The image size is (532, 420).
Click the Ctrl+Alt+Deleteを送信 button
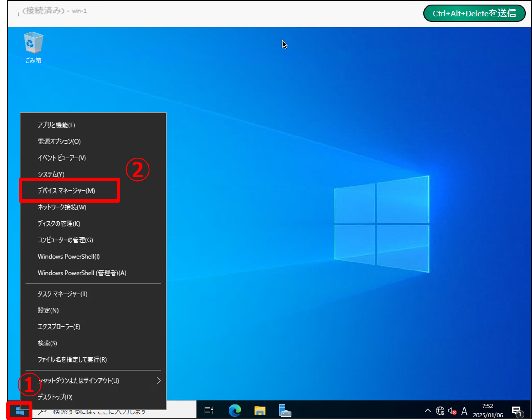pos(474,13)
